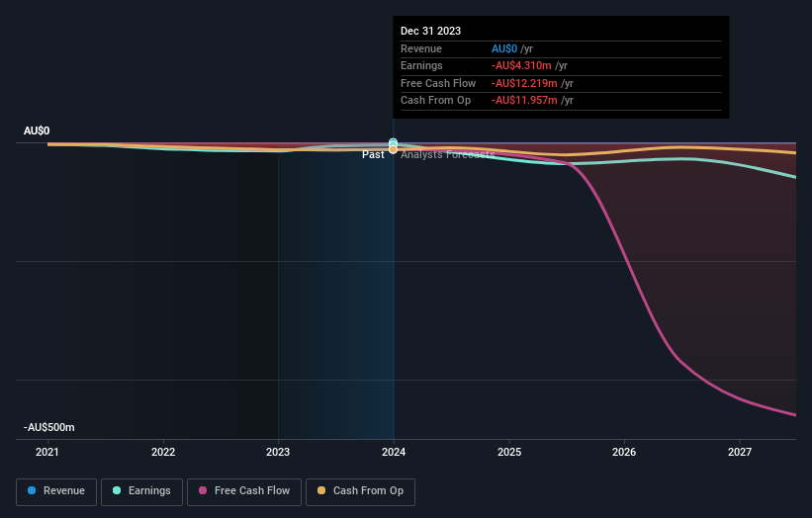This screenshot has width=812, height=518.
Task: Click the 2027 x-axis label
Action: click(x=740, y=452)
